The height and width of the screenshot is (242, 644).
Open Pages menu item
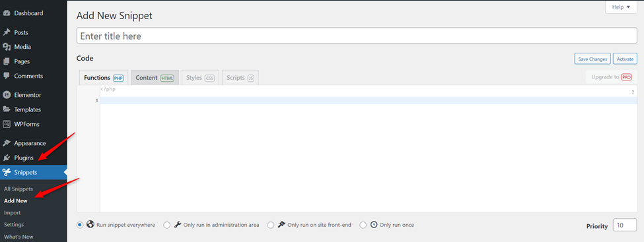[33, 61]
